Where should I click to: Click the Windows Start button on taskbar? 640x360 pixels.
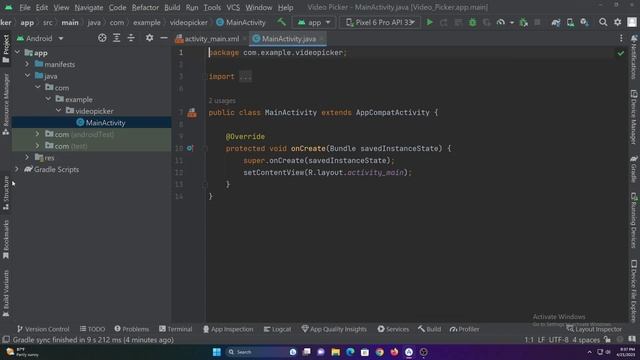pyautogui.click(x=217, y=352)
